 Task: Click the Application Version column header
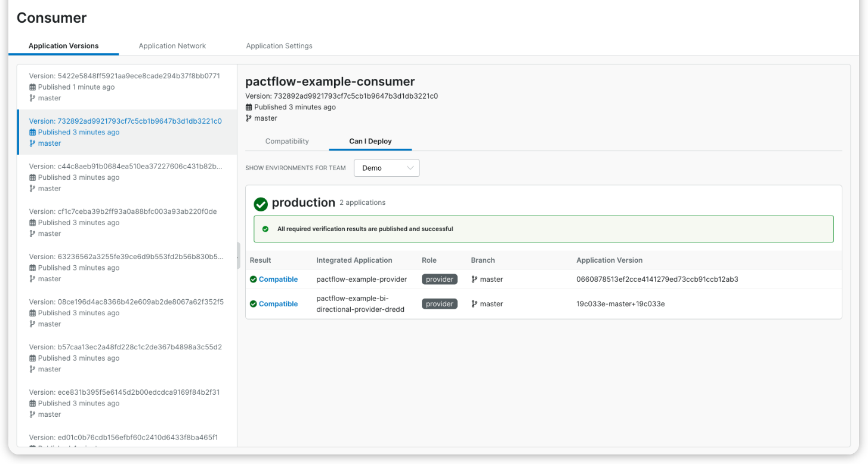tap(609, 260)
